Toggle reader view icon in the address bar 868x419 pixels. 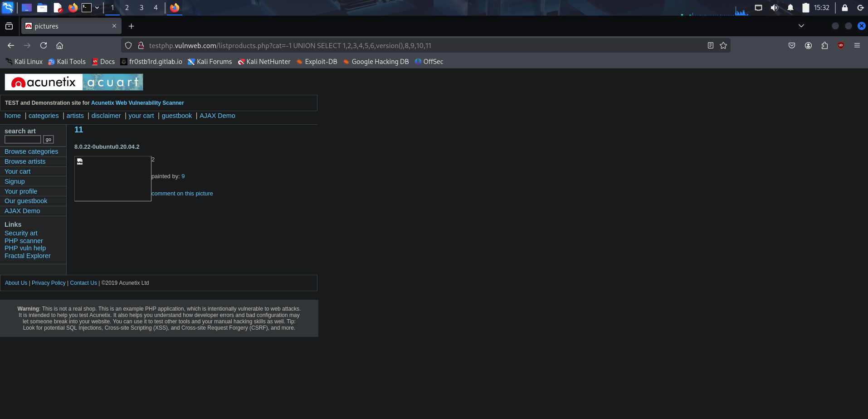(711, 45)
